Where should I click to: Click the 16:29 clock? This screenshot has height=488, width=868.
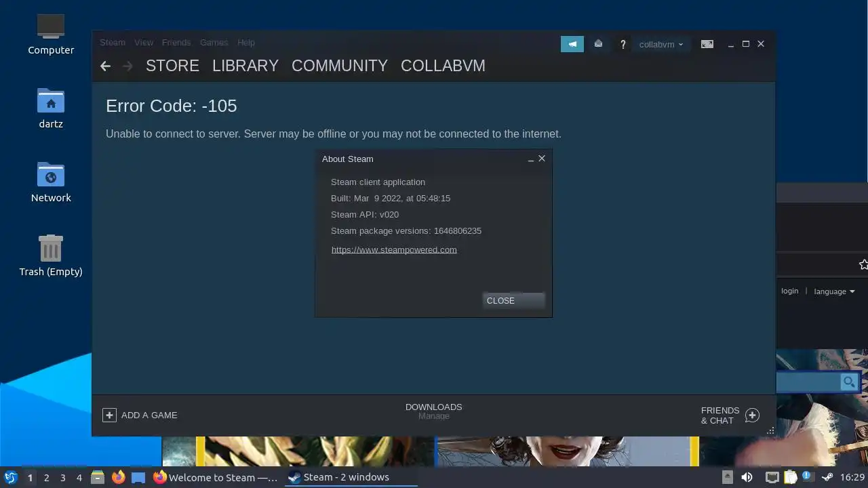point(852,477)
